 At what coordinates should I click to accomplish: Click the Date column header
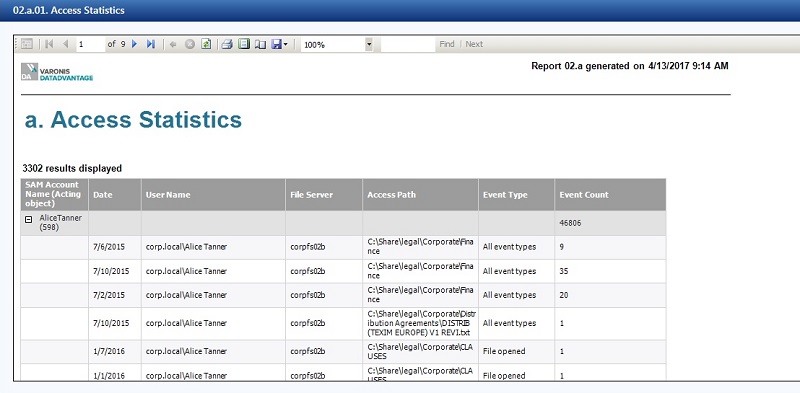[x=115, y=194]
